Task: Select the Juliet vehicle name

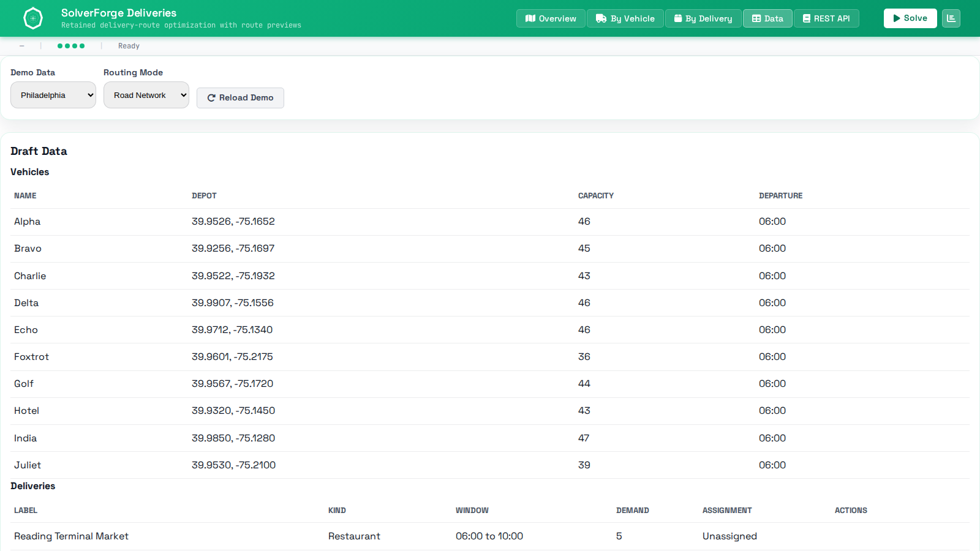Action: [x=28, y=465]
